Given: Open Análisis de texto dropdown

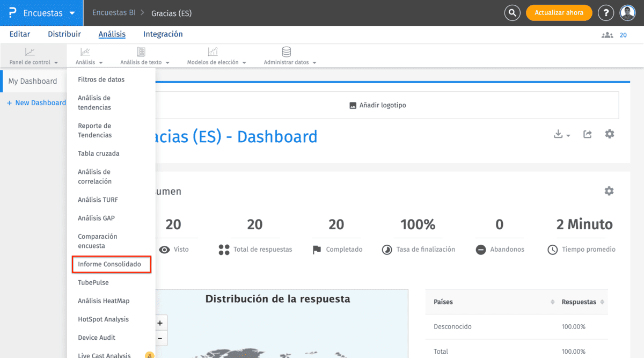Looking at the screenshot, I should (144, 56).
